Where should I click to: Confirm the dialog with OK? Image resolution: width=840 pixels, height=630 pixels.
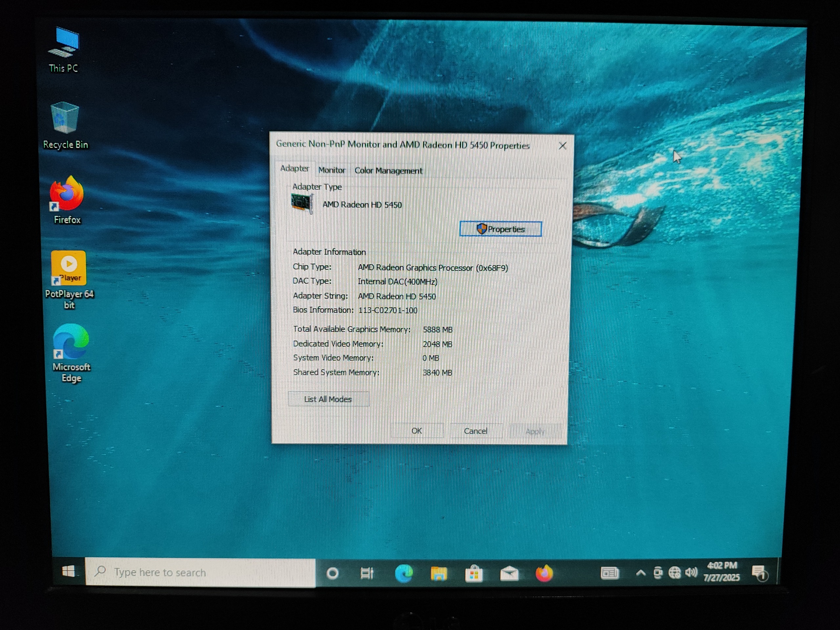tap(417, 430)
